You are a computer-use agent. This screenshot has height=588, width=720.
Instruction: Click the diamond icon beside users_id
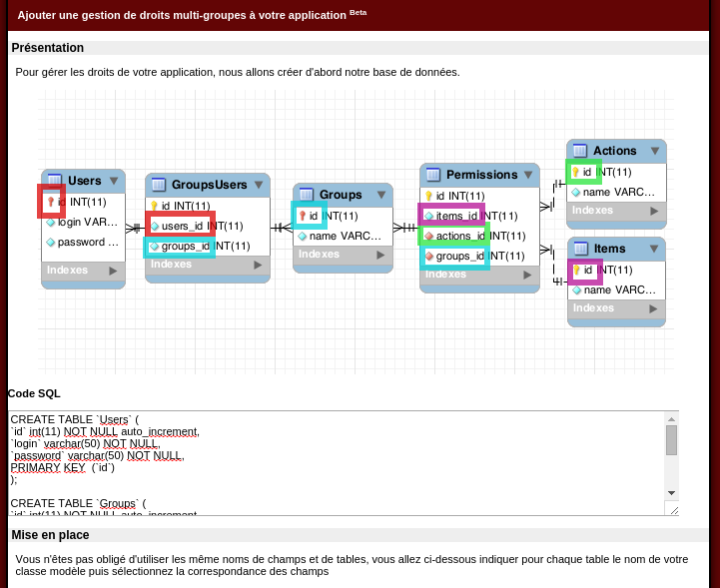155,226
